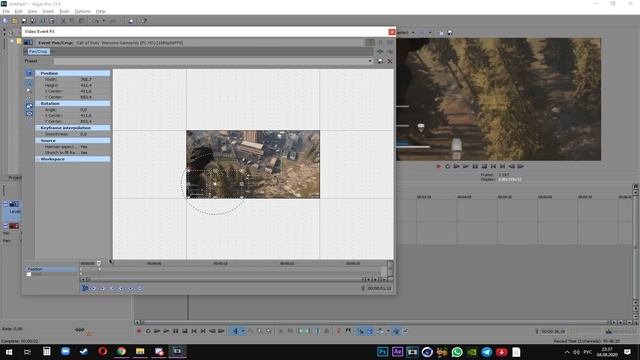Select Normal Edit tool in main toolbar
Screen dimensions: 640x360
235,331
